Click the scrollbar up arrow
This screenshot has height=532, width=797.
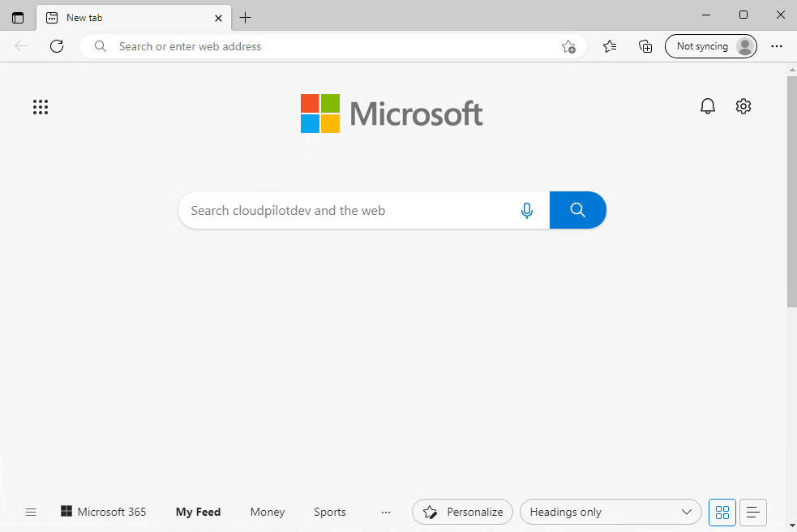(x=792, y=69)
